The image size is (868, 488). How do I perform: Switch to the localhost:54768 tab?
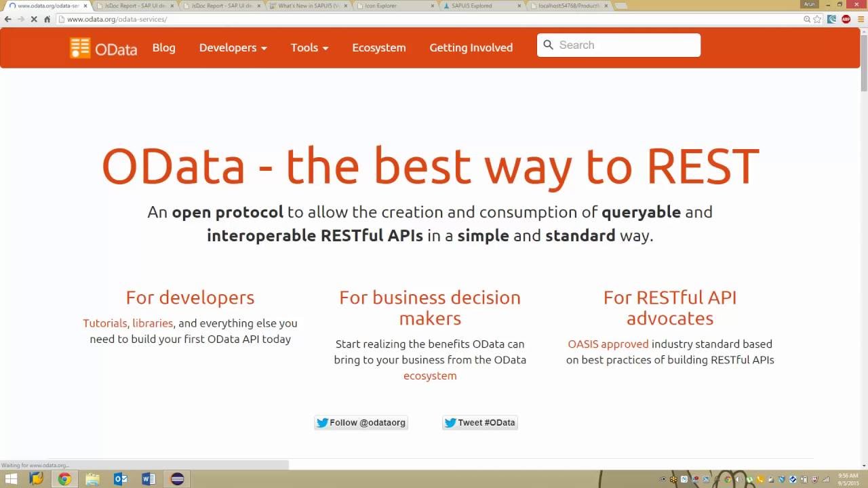click(x=569, y=5)
